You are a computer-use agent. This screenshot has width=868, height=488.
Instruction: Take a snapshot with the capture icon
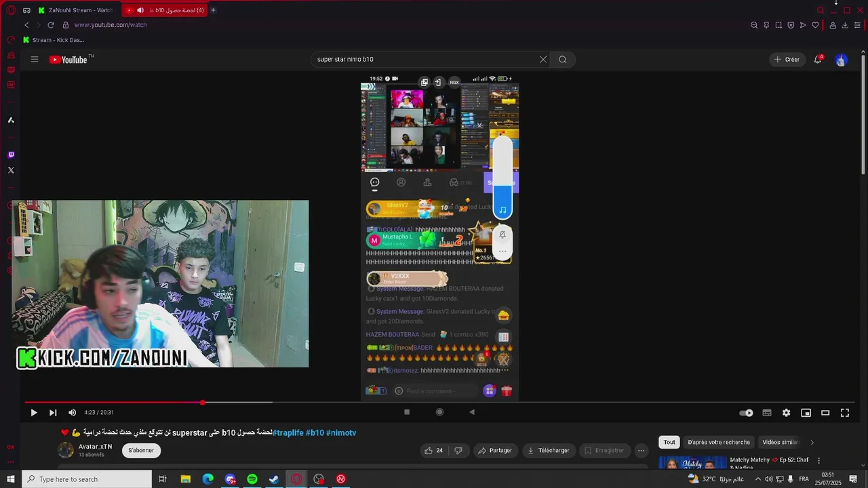pos(778,25)
